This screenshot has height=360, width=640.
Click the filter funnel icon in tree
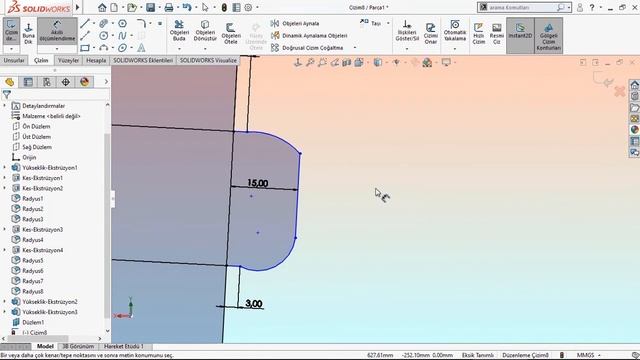tap(7, 95)
